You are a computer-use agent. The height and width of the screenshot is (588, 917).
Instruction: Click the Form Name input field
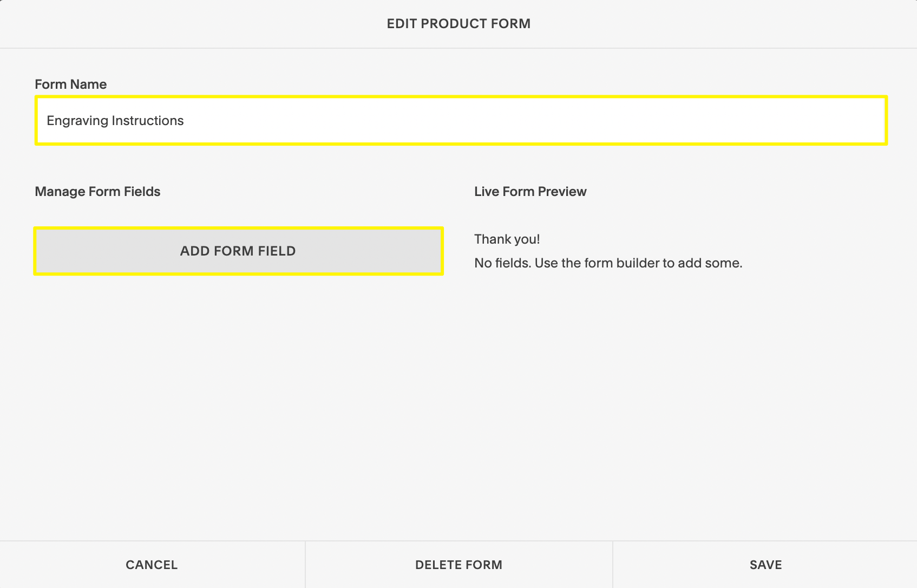point(461,120)
